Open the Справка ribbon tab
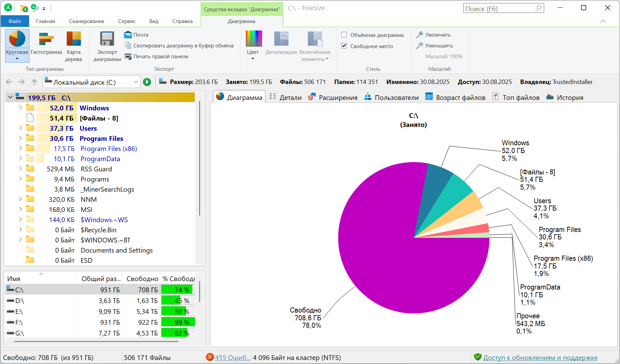The height and width of the screenshot is (364, 620). (x=183, y=21)
